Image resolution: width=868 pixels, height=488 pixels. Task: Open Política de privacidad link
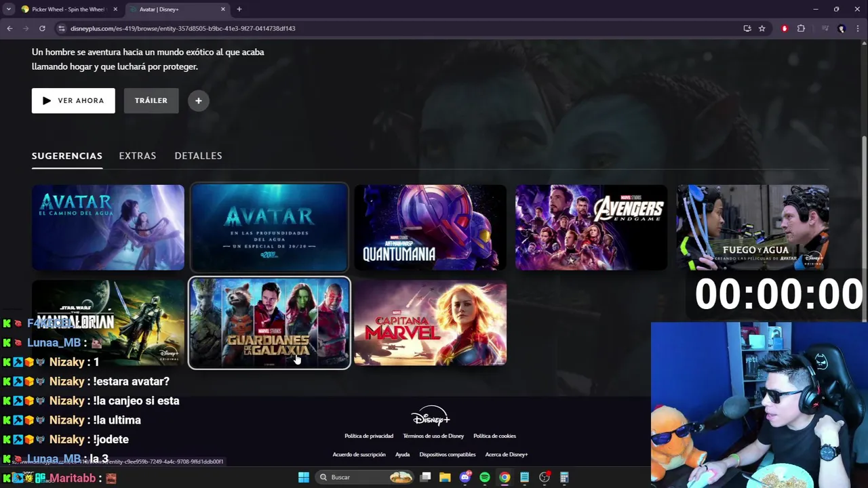tap(369, 436)
